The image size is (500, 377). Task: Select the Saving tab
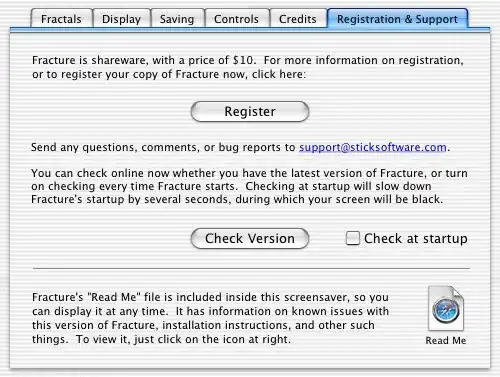177,19
